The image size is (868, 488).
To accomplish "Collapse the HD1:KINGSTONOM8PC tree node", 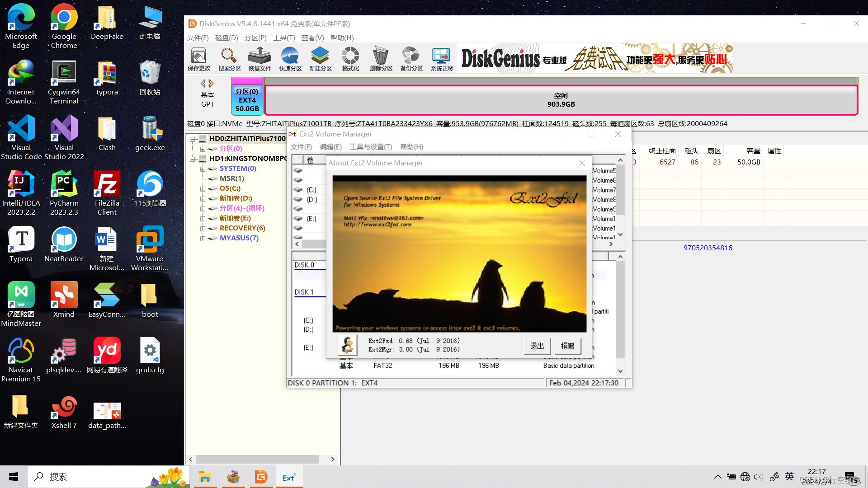I will point(193,159).
